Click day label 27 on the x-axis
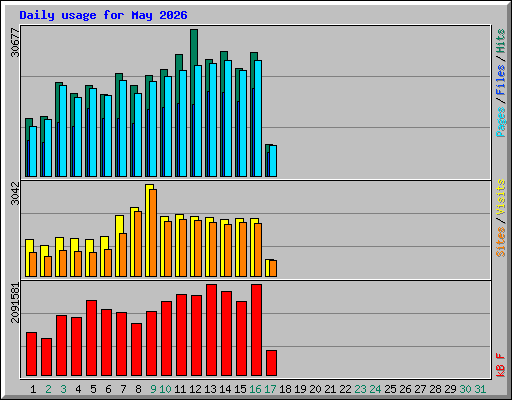Screen dimensions: 512x400 [420, 389]
